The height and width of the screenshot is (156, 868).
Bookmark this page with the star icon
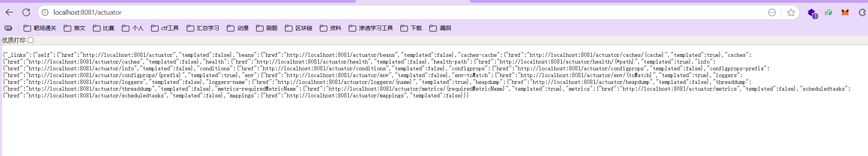(x=791, y=12)
